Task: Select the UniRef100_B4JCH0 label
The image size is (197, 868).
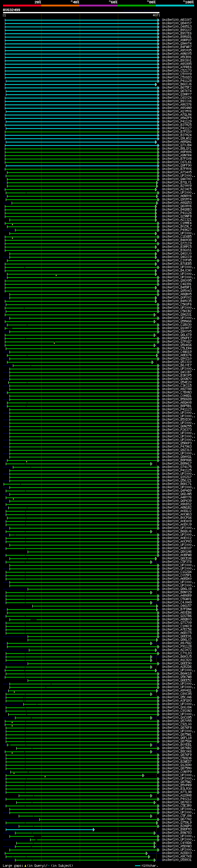Action: click(177, 271)
